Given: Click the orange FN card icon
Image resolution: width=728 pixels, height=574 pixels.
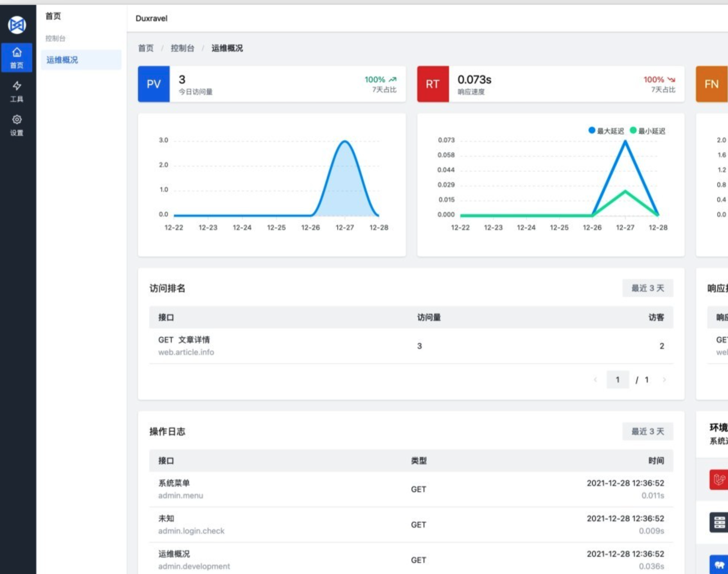Looking at the screenshot, I should [711, 84].
